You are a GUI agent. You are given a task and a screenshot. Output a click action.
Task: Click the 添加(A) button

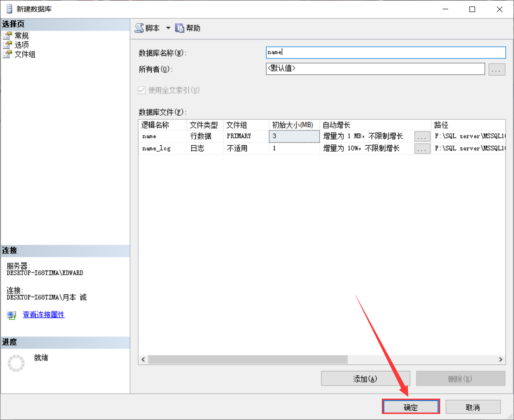(x=366, y=379)
